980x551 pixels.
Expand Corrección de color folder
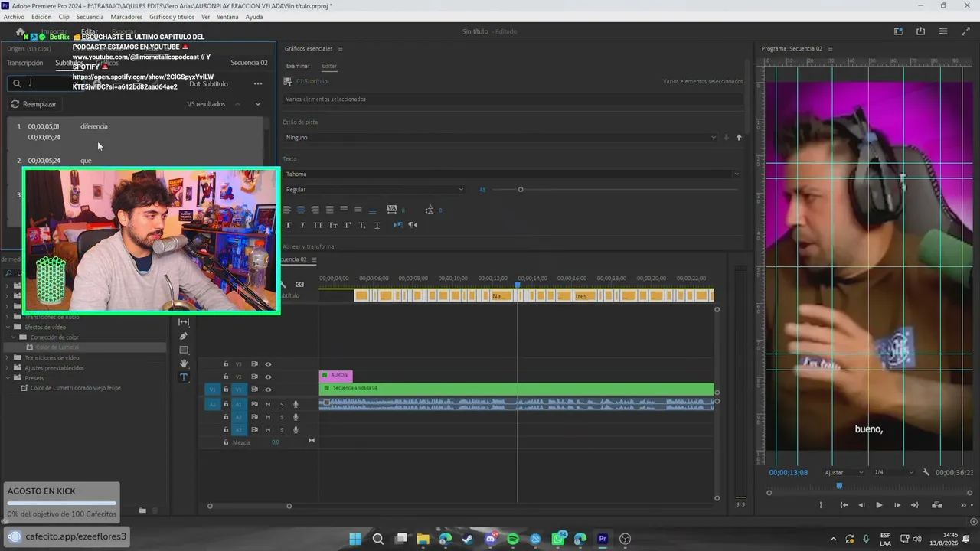point(14,337)
